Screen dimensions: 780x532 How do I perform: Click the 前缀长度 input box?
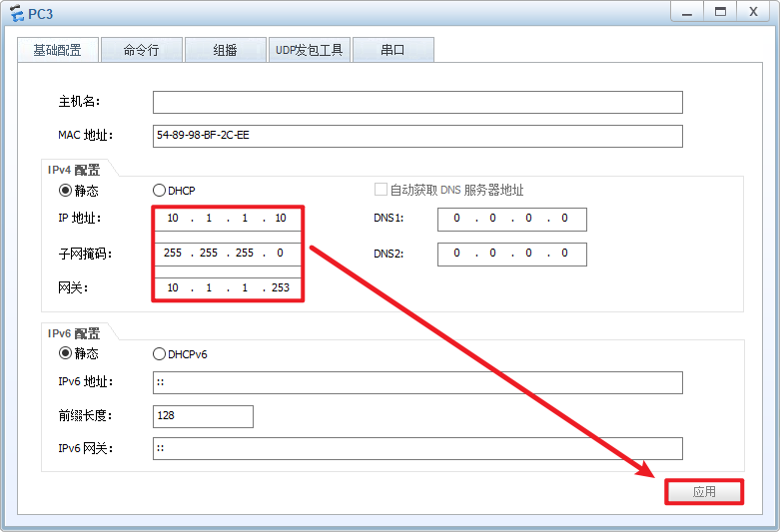(203, 416)
